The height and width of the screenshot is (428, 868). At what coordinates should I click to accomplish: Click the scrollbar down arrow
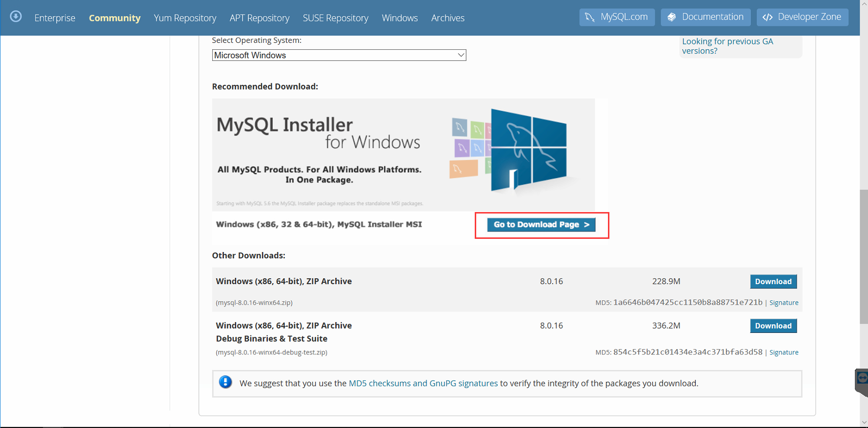click(864, 423)
